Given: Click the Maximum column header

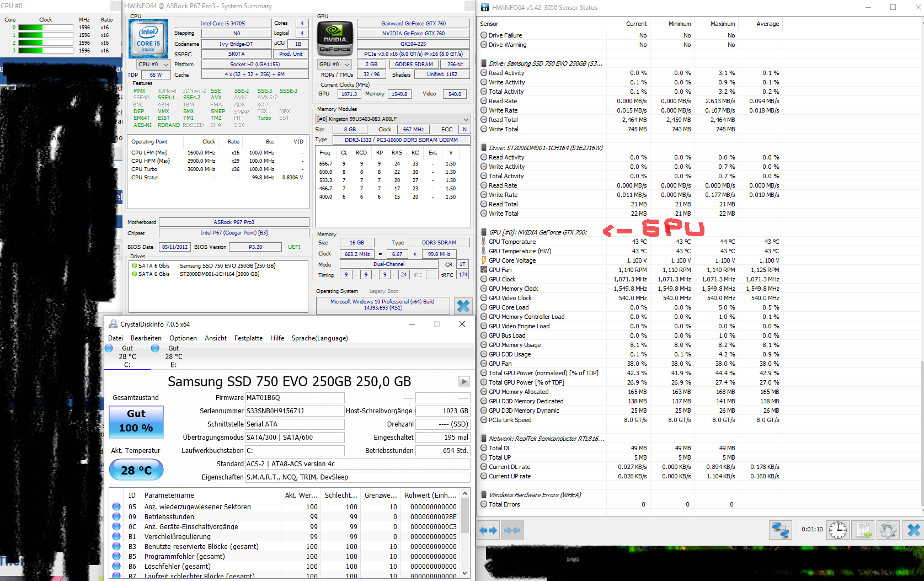Looking at the screenshot, I should point(716,24).
